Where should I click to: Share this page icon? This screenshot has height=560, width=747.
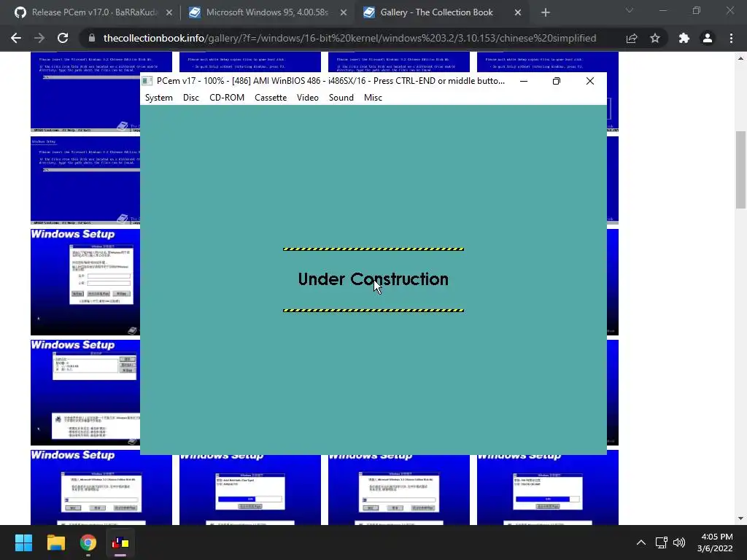click(x=632, y=38)
